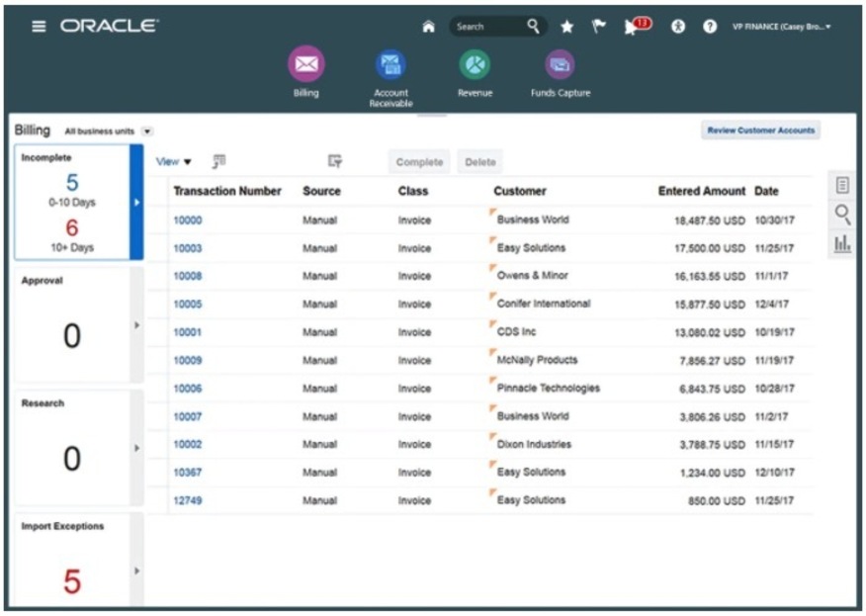This screenshot has height=616, width=866.
Task: Open transaction number 10006
Action: (188, 389)
